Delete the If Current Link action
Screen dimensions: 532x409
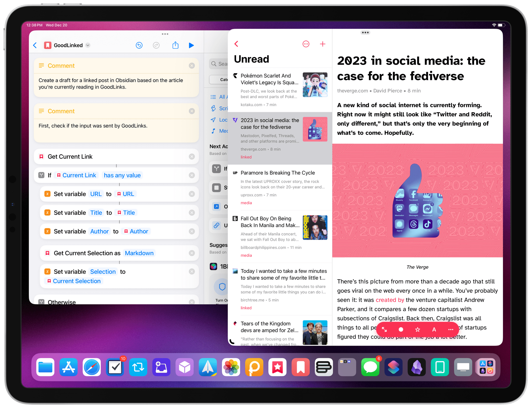(x=192, y=175)
